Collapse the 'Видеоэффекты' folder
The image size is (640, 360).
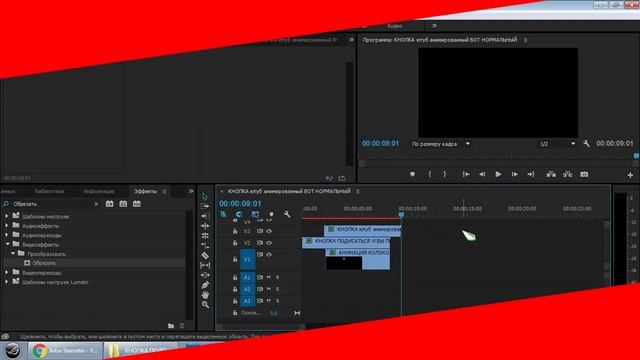pyautogui.click(x=7, y=244)
